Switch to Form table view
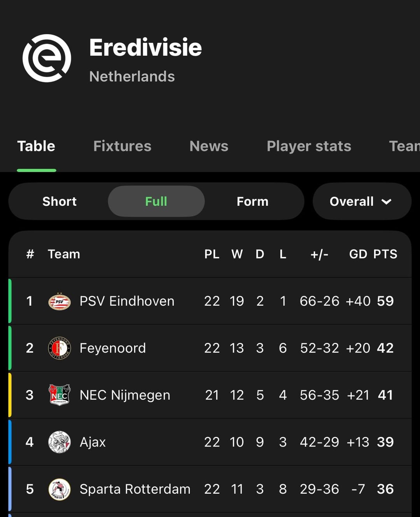This screenshot has height=517, width=420. [252, 202]
